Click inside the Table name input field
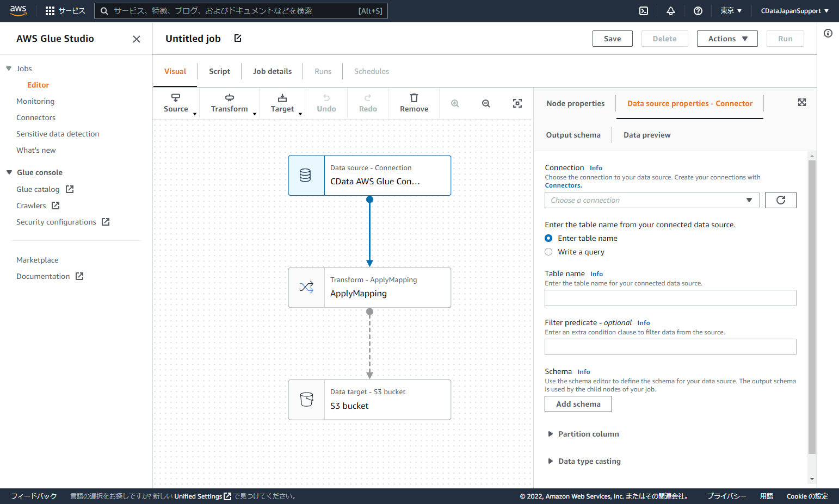 (670, 297)
